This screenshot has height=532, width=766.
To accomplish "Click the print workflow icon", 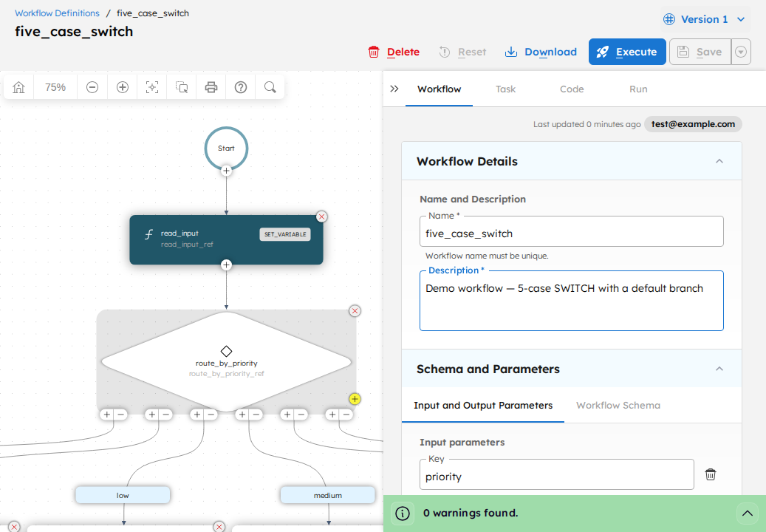I will (211, 87).
